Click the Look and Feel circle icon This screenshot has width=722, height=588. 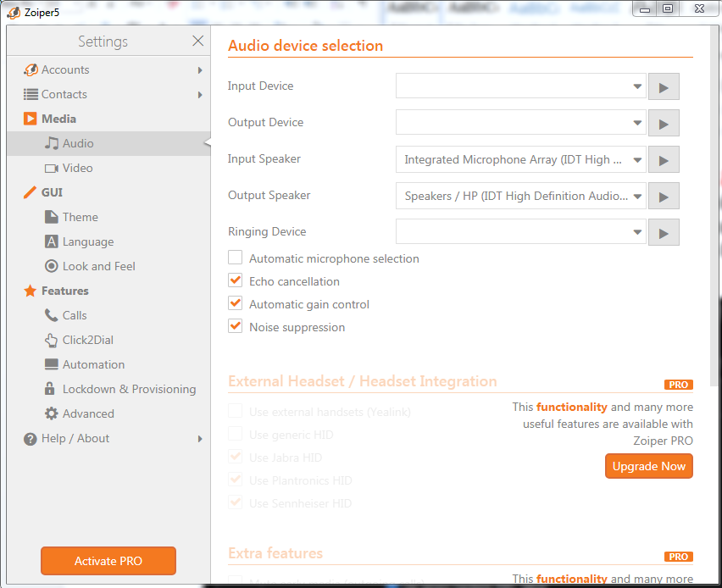click(x=51, y=266)
